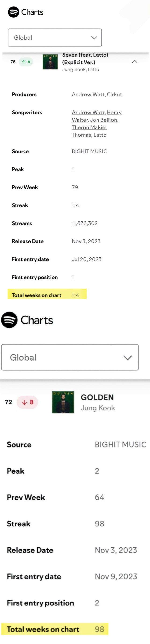Click Jung Kook artist under GOLDEN

coord(98,408)
